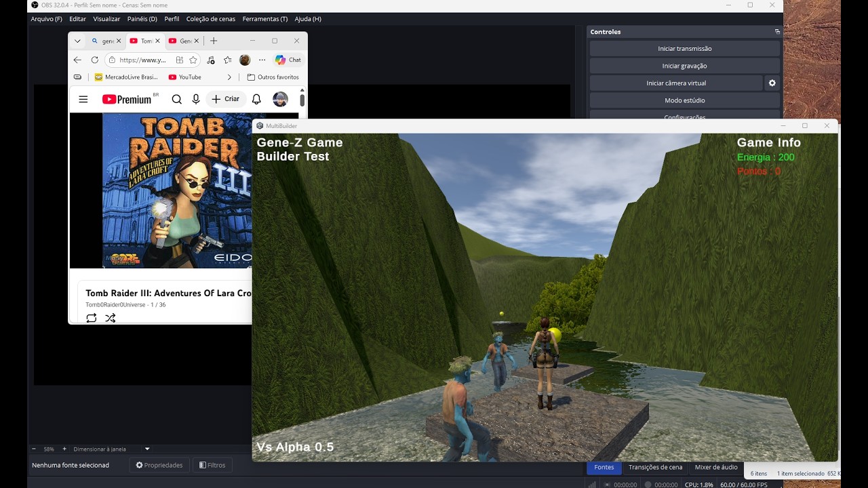868x488 pixels.
Task: Open YouTube account avatar menu
Action: [x=280, y=99]
